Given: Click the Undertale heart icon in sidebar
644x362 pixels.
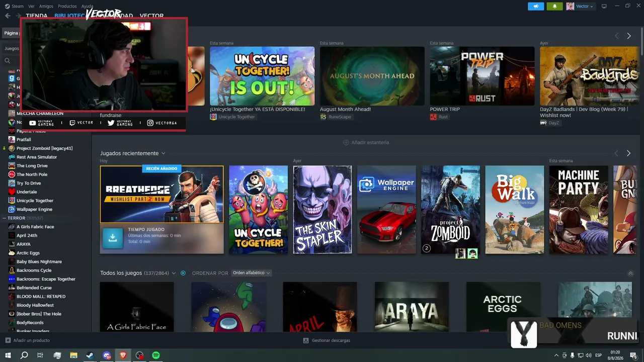Looking at the screenshot, I should point(12,192).
